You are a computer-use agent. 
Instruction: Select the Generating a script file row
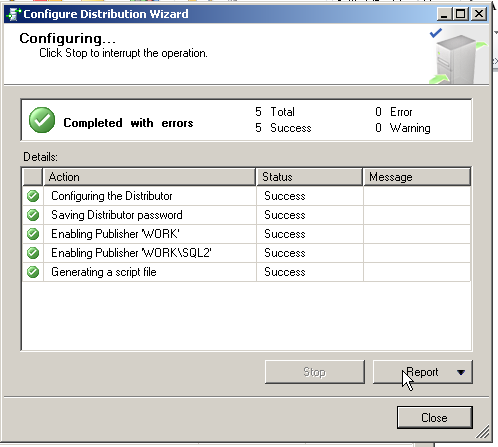click(x=246, y=272)
